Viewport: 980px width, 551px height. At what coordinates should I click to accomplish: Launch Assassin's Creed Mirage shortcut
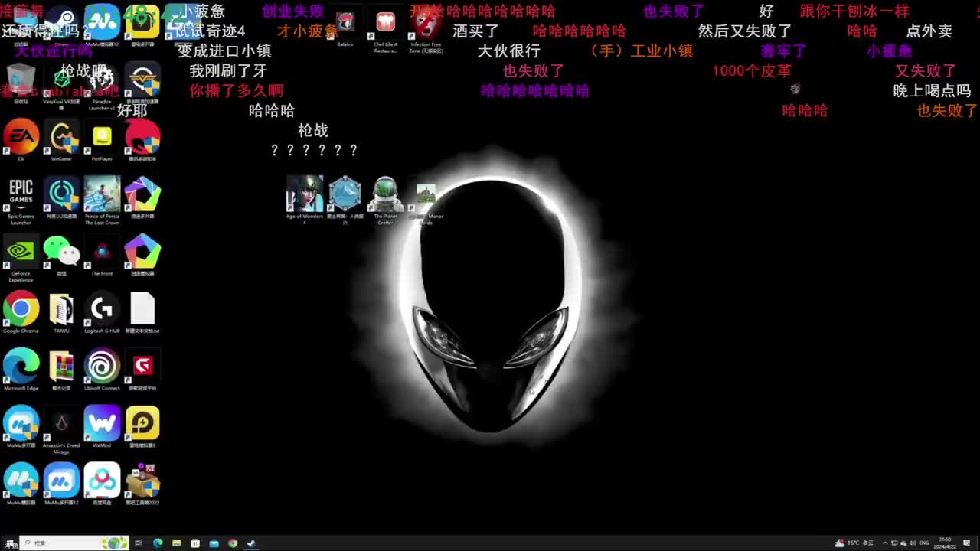point(61,430)
